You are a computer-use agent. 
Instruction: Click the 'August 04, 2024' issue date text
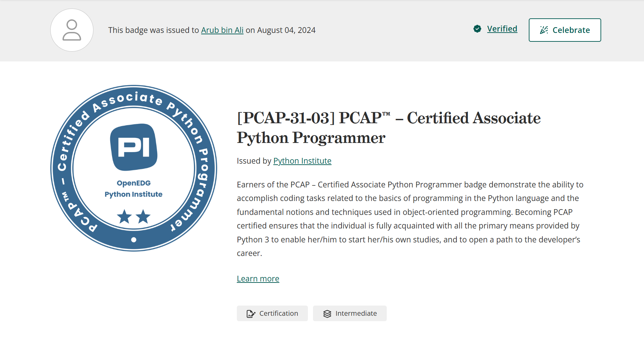(x=286, y=30)
